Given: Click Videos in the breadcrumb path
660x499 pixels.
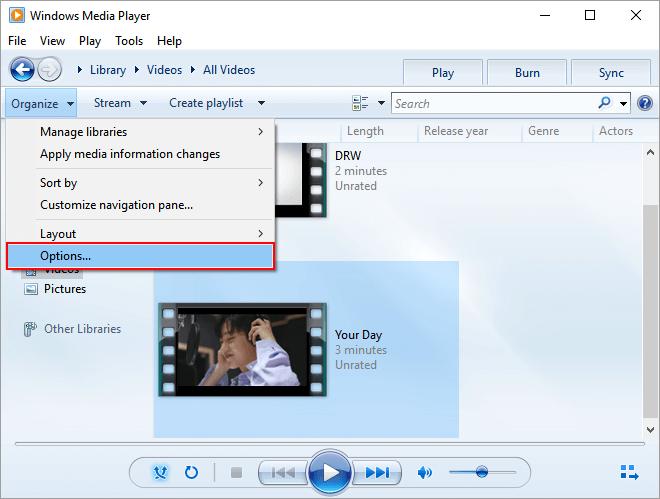Looking at the screenshot, I should (x=164, y=70).
